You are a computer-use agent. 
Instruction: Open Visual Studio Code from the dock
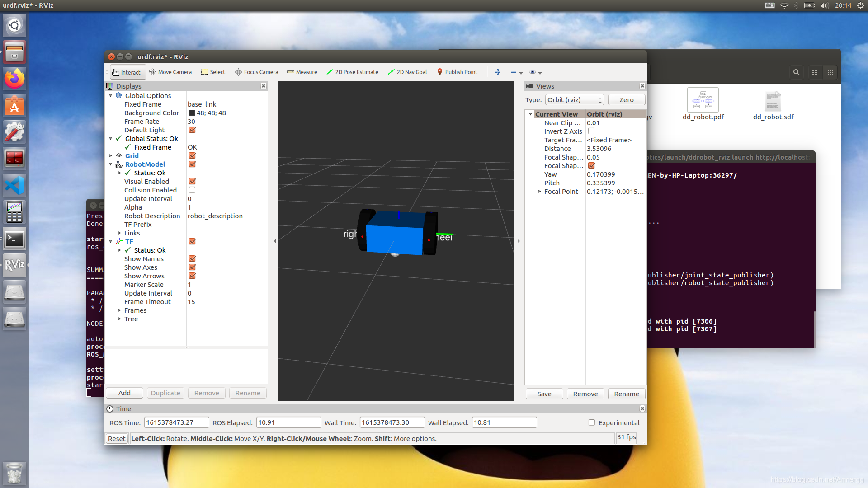14,186
